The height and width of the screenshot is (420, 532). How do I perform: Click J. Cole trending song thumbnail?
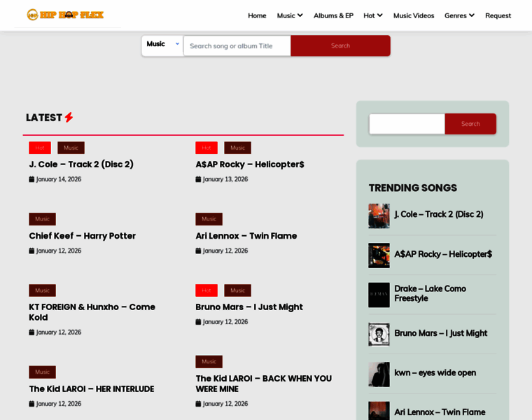point(379,216)
